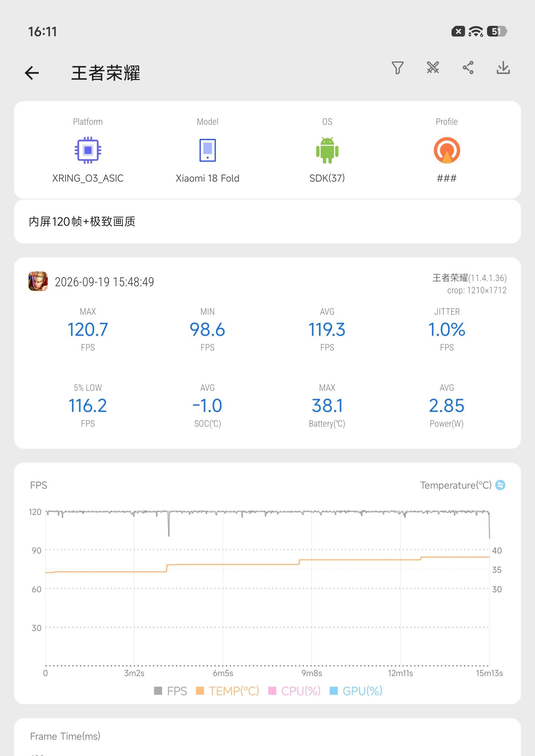Toggle the TEMP(°C) legend series
535x756 pixels.
(x=228, y=691)
